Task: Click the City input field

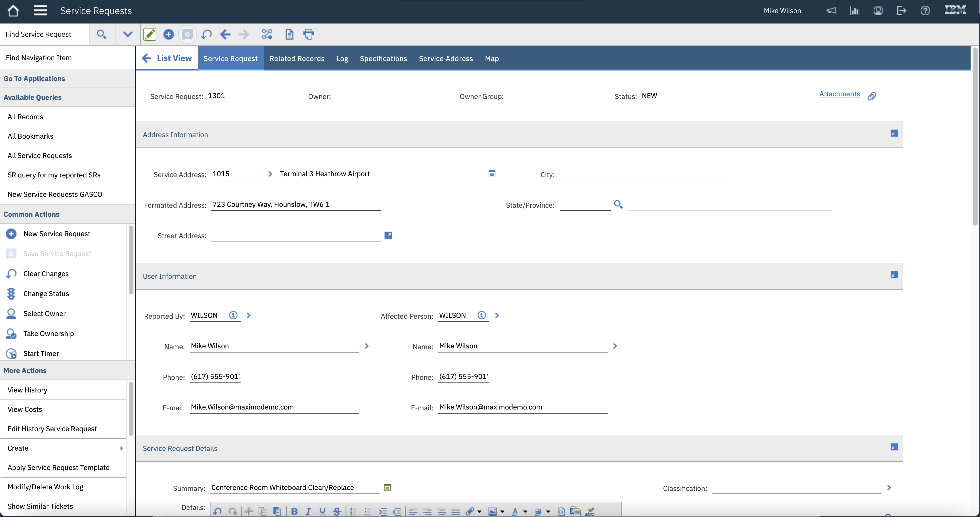Action: point(644,174)
